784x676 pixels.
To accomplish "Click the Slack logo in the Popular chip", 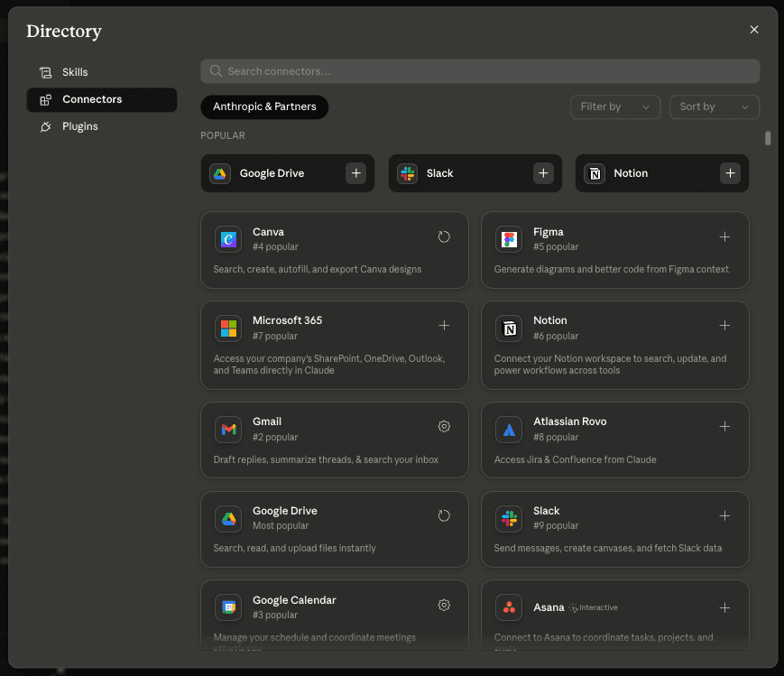I will [x=408, y=173].
